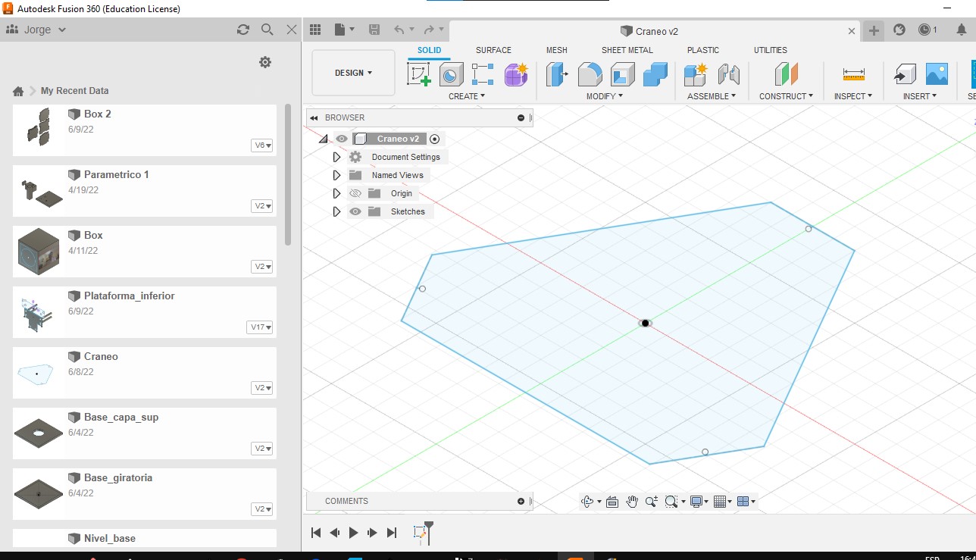
Task: Collapse Craneo v2 root node
Action: 323,139
